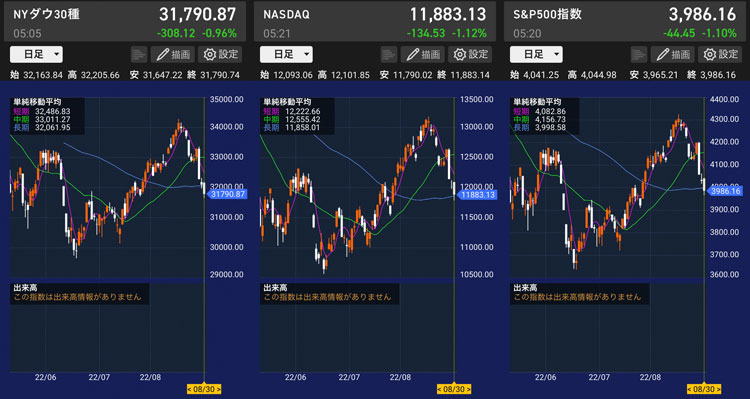750x399 pixels.
Task: Click the horizontal bars icon on the NASDAQ chart
Action: pos(389,55)
